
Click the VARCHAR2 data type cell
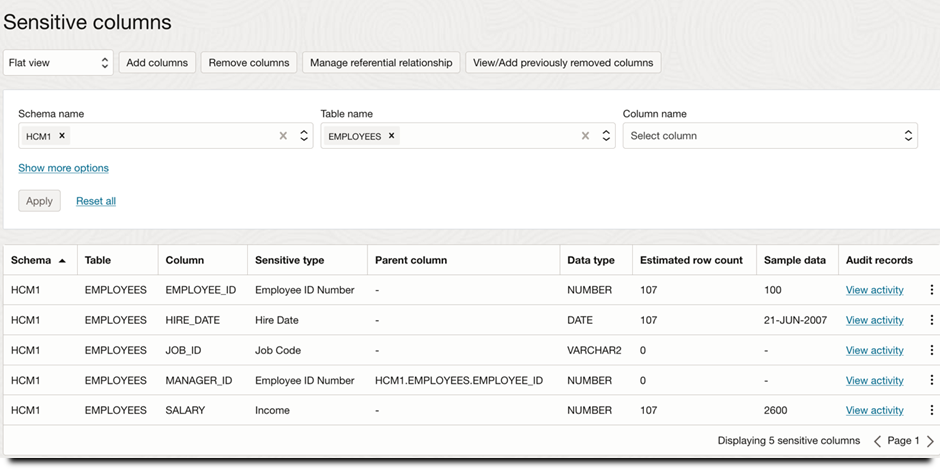(x=594, y=351)
